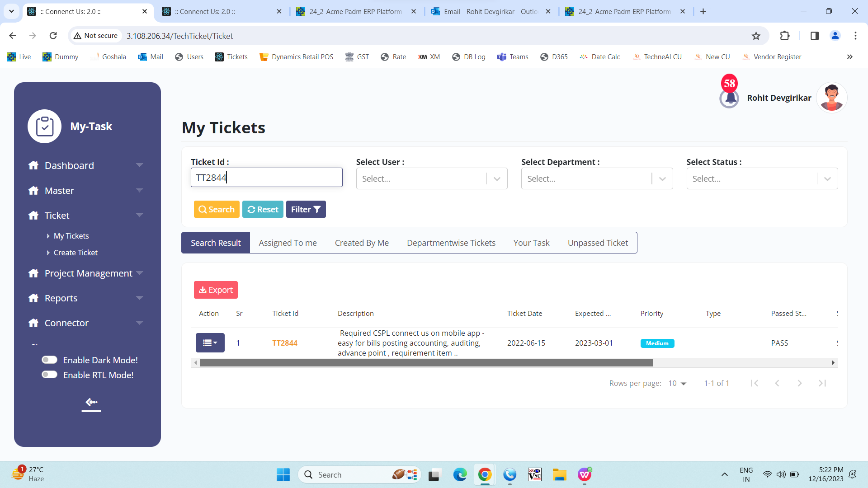Screen dimensions: 868x488
Task: Go to the last page of results
Action: coord(822,383)
